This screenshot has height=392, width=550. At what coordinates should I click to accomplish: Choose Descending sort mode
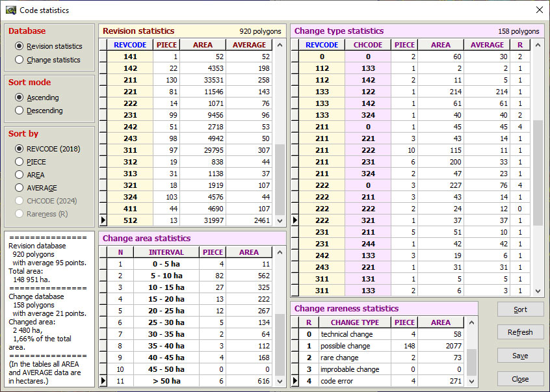pyautogui.click(x=20, y=111)
